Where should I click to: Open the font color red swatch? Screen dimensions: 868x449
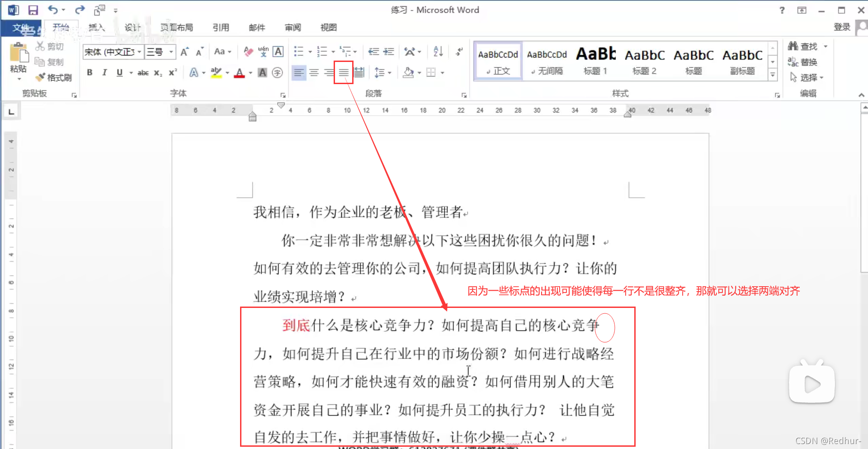[240, 72]
